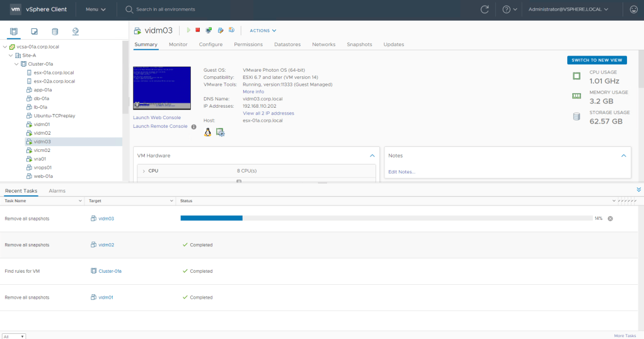Click the VM console thumbnail preview
This screenshot has height=339, width=644.
tap(162, 88)
